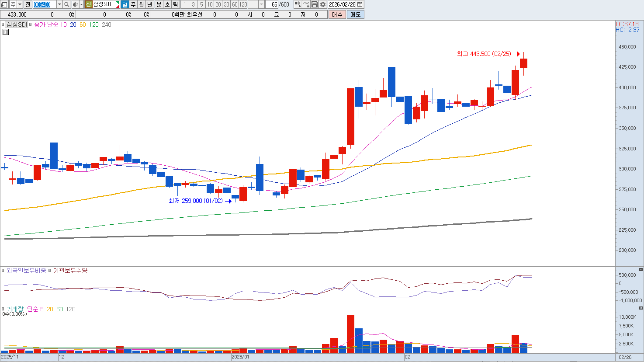
Task: Toggle the 외국인보유비중 indicator marker
Action: (x=3, y=271)
